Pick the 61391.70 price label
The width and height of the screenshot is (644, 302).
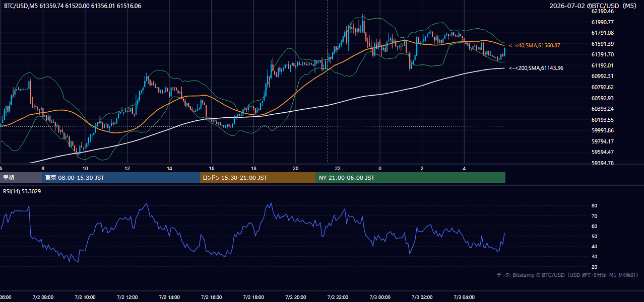point(602,54)
